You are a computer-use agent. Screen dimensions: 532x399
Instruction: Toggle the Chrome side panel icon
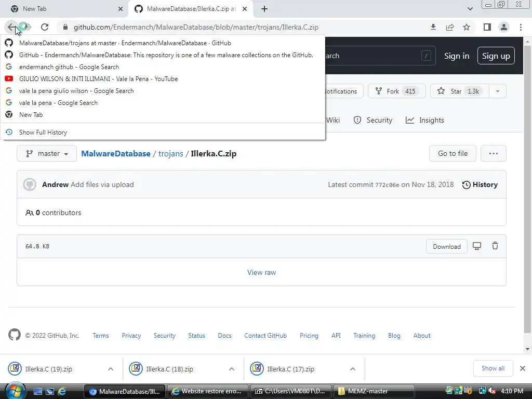click(487, 27)
